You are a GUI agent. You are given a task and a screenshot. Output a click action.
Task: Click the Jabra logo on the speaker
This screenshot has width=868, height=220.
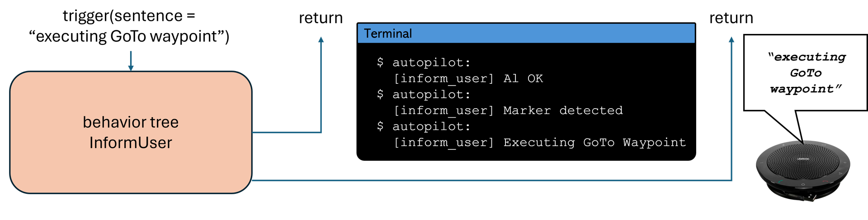click(802, 159)
